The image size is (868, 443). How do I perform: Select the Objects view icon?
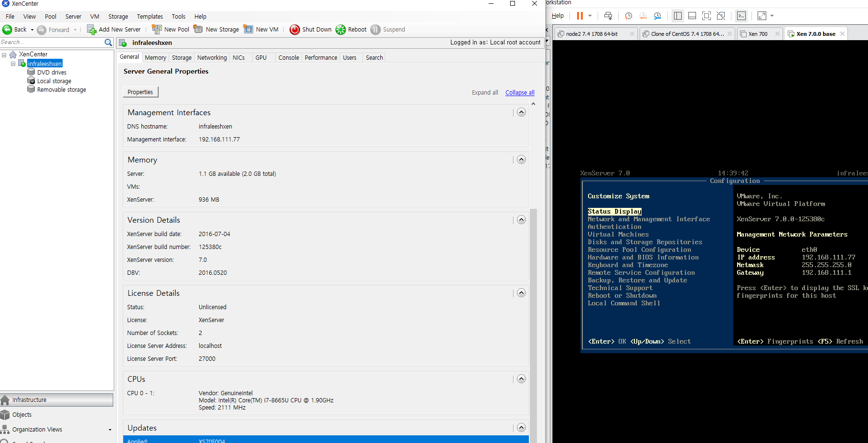[x=5, y=415]
